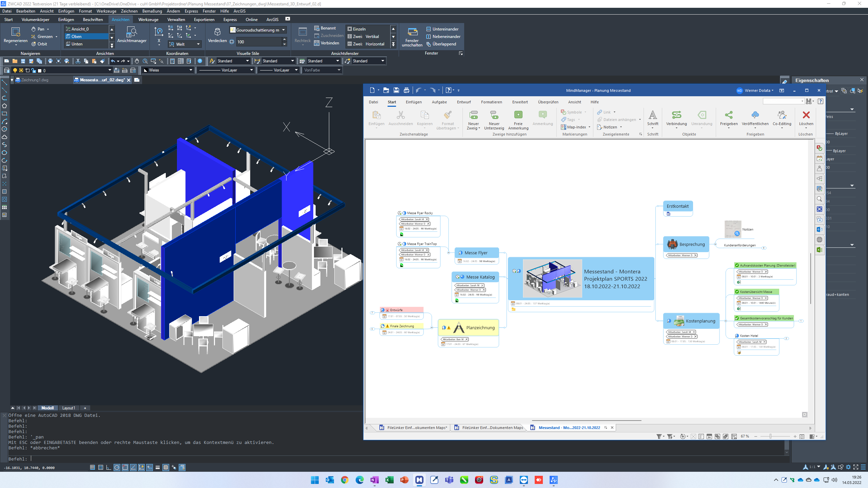Open the Volumenkörper ribbon tab
The height and width of the screenshot is (488, 868).
[36, 20]
